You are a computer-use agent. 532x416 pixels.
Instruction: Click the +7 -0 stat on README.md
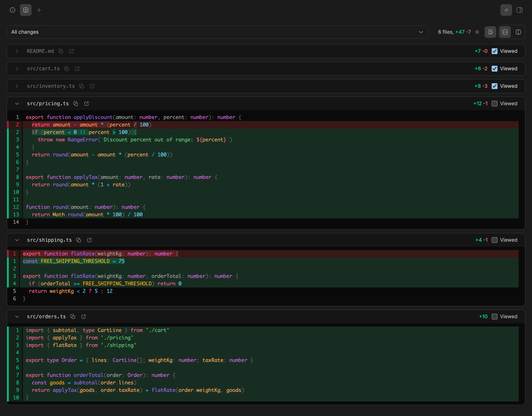pos(481,51)
